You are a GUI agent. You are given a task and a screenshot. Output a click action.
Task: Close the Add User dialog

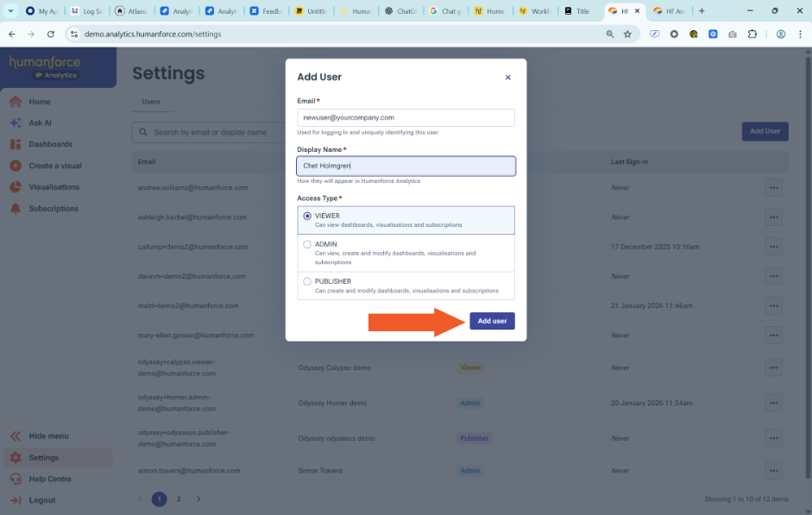coord(507,78)
